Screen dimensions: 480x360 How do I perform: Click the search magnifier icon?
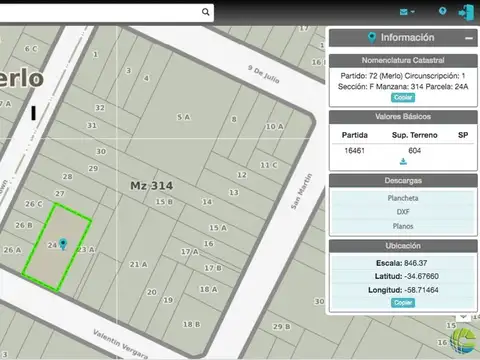click(206, 12)
